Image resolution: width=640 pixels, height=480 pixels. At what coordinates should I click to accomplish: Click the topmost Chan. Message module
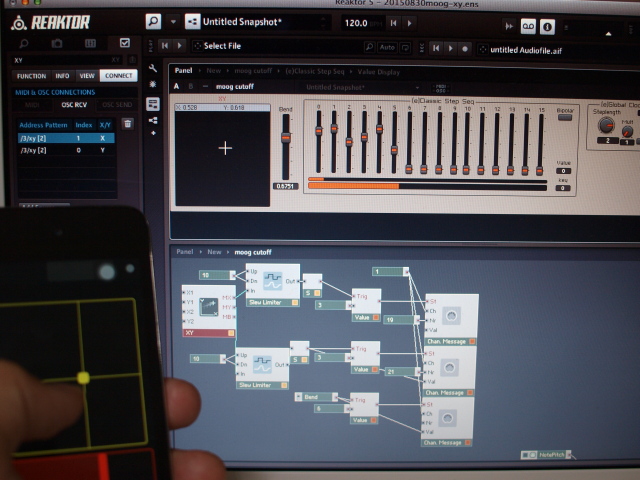coord(451,319)
